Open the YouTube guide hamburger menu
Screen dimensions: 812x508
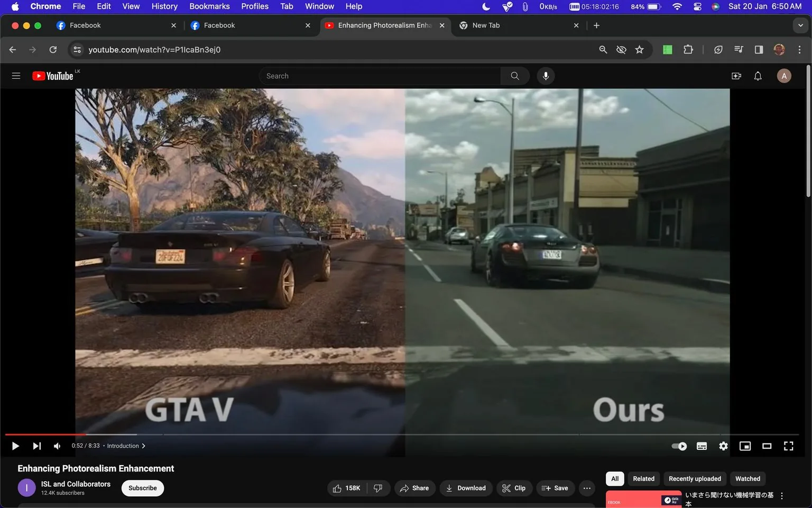coord(16,76)
